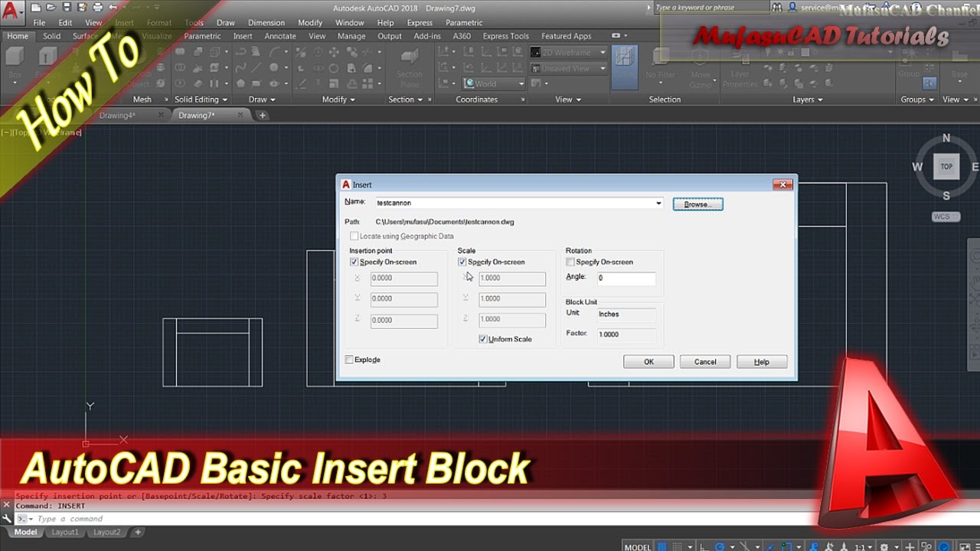Open annotation scale 1:1 dropdown in status bar

pyautogui.click(x=864, y=547)
